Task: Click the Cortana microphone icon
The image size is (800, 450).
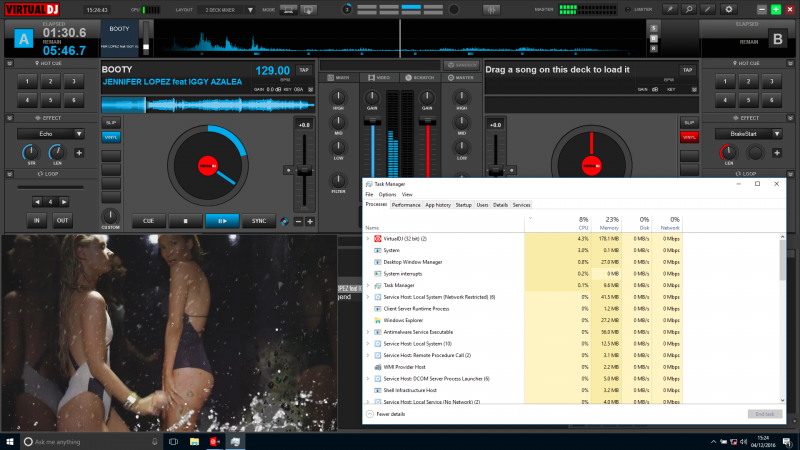Action: click(x=155, y=441)
